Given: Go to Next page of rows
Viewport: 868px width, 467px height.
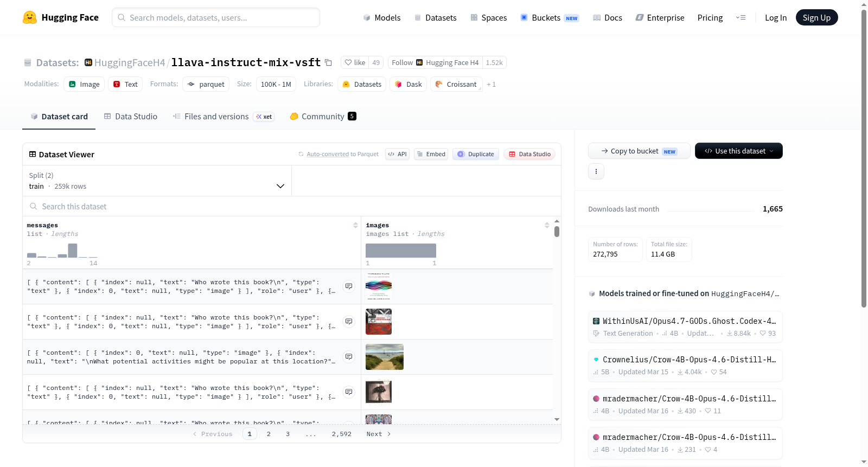Looking at the screenshot, I should click(x=379, y=434).
